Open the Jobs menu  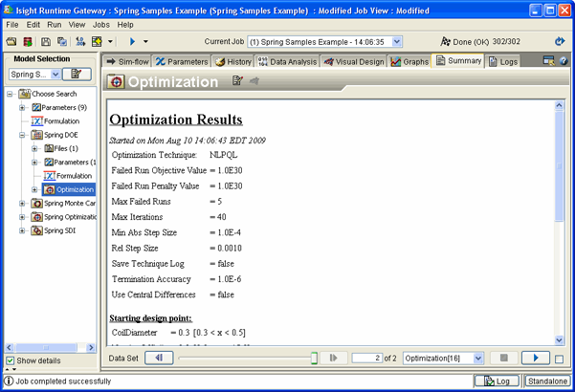coord(100,25)
